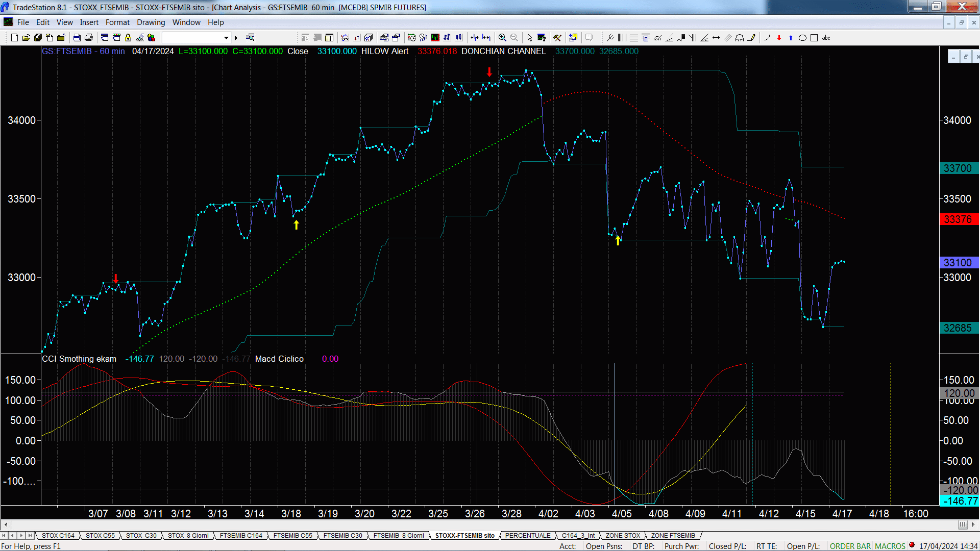Viewport: 980px width, 551px height.
Task: Switch to the STOX C30 tab
Action: coord(141,536)
